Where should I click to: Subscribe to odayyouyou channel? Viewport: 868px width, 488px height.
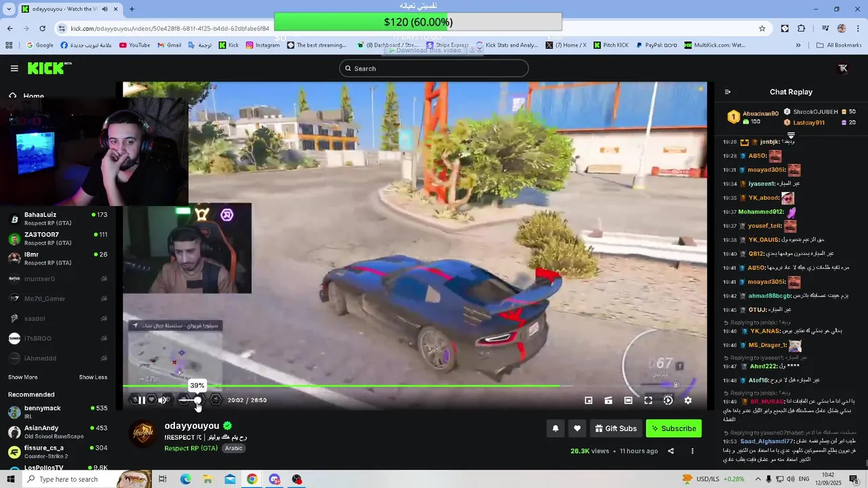673,428
